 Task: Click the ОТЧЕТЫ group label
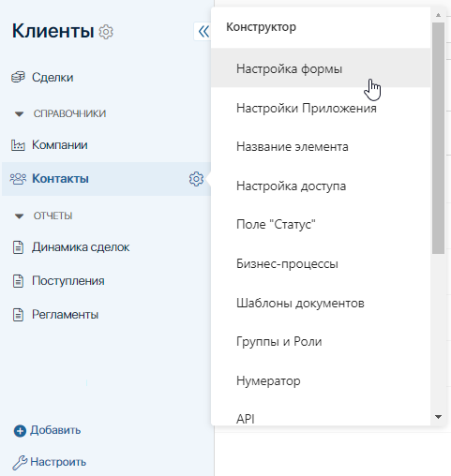click(x=53, y=216)
